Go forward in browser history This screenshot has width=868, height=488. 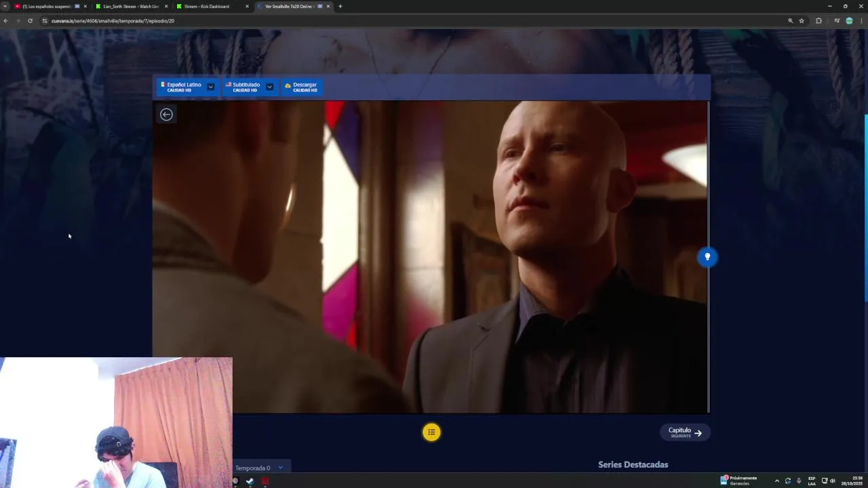18,21
